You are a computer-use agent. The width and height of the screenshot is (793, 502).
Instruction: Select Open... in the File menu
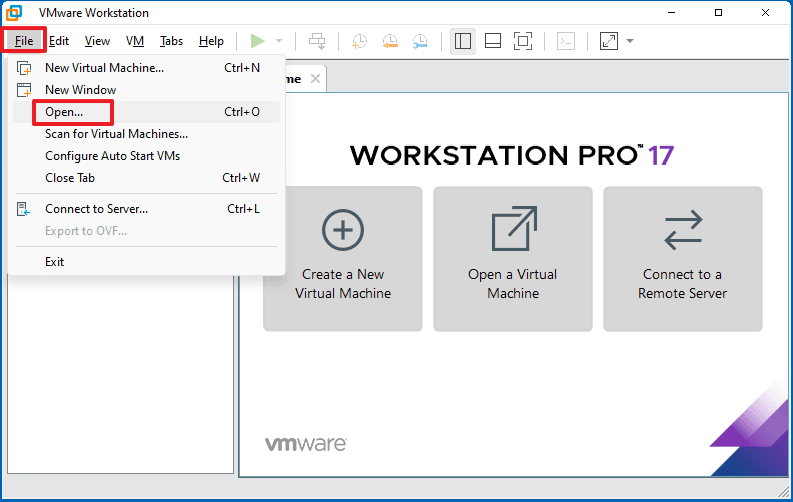click(64, 112)
